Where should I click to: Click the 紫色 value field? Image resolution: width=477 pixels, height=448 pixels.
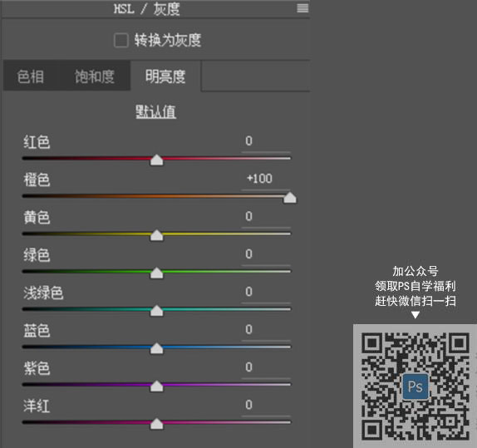266,369
